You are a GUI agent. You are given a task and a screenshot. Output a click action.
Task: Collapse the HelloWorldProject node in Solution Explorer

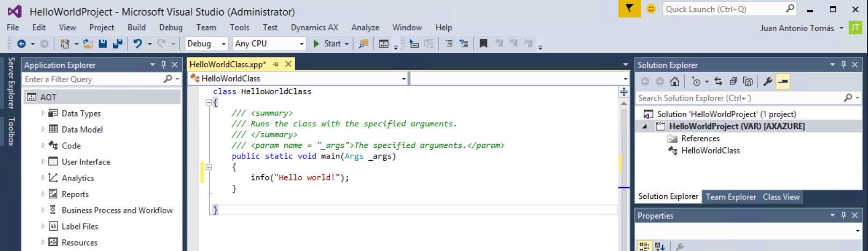point(644,126)
